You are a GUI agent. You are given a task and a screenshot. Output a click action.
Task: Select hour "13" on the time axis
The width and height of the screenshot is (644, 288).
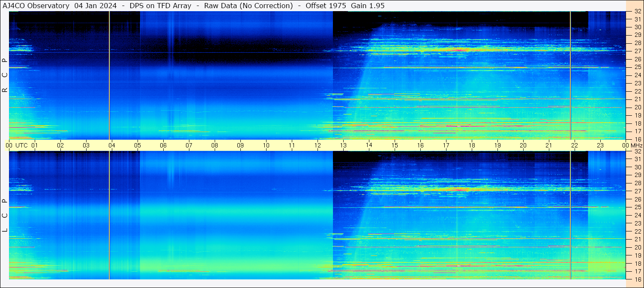click(343, 145)
